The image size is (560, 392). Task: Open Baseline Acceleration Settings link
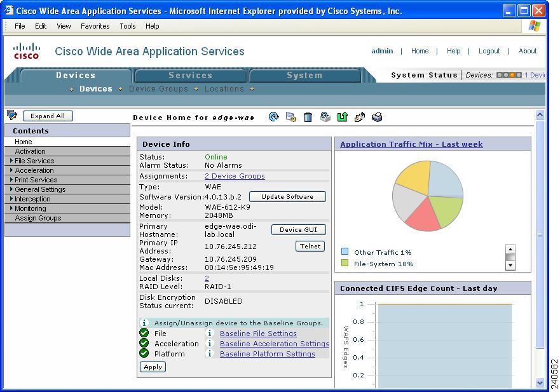tap(275, 344)
